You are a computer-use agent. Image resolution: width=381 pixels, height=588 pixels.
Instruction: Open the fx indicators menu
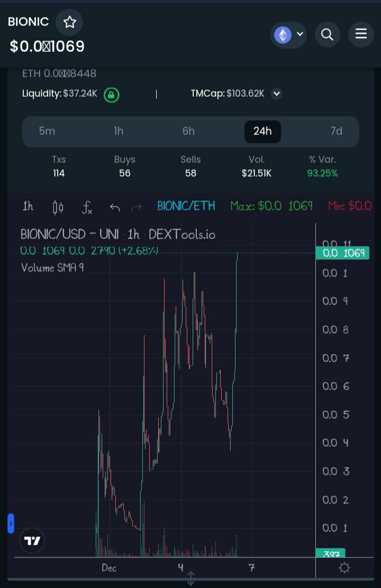(87, 207)
